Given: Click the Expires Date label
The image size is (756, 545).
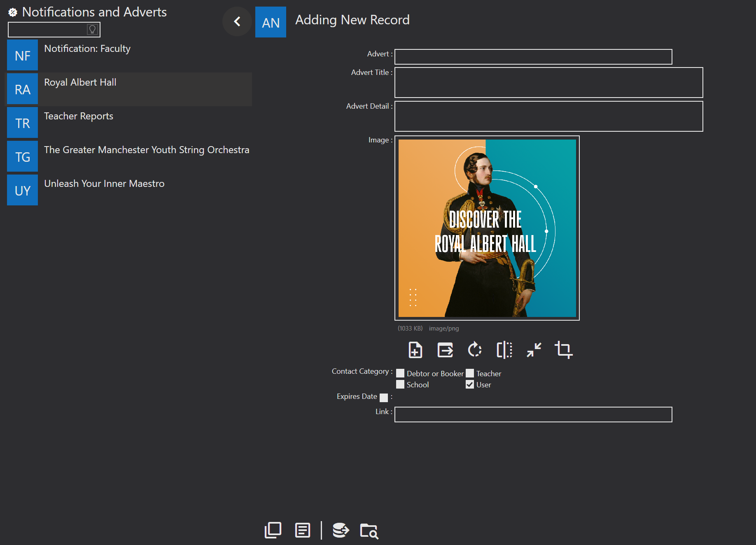Looking at the screenshot, I should click(x=357, y=396).
